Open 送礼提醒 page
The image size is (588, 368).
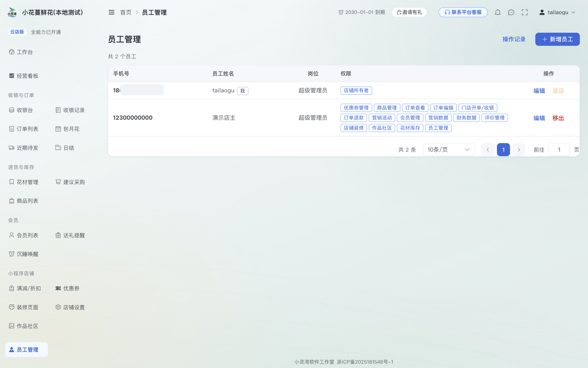70,235
